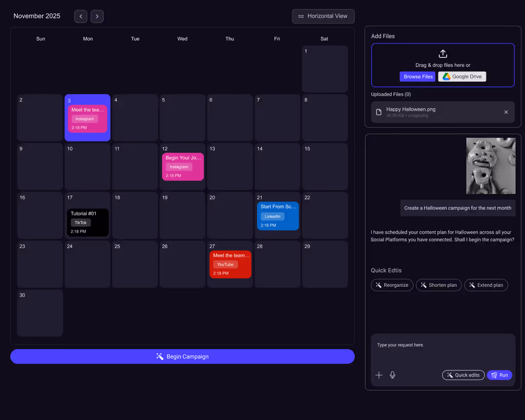Screen dimensions: 525x420
Task: Remove Happy Halloween.png using the X
Action: (506, 112)
